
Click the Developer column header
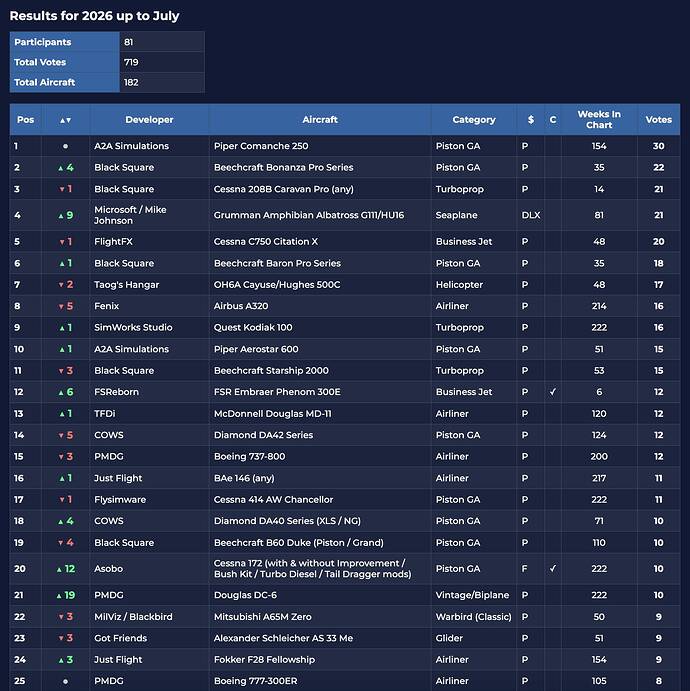point(149,120)
